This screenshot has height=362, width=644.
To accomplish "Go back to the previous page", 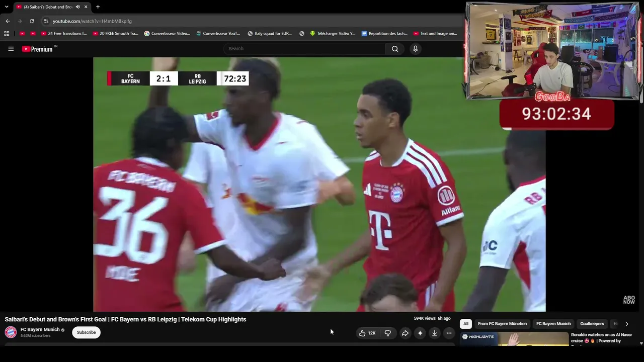I will (x=8, y=21).
